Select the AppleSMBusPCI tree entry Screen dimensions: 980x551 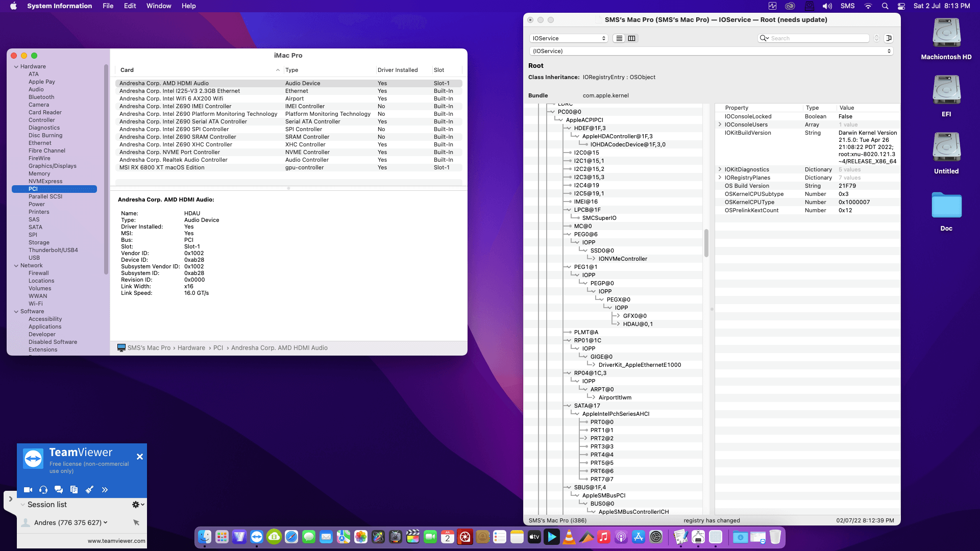[x=604, y=495]
